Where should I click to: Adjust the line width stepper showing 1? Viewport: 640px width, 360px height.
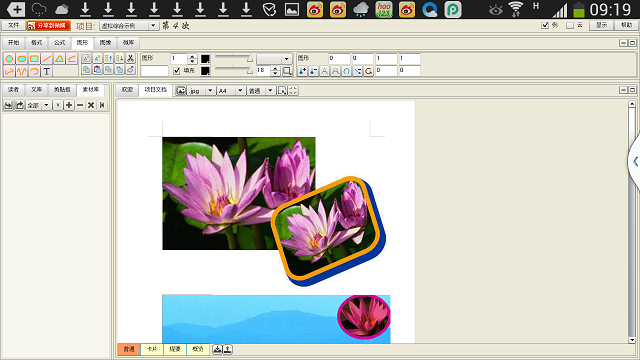pyautogui.click(x=192, y=59)
